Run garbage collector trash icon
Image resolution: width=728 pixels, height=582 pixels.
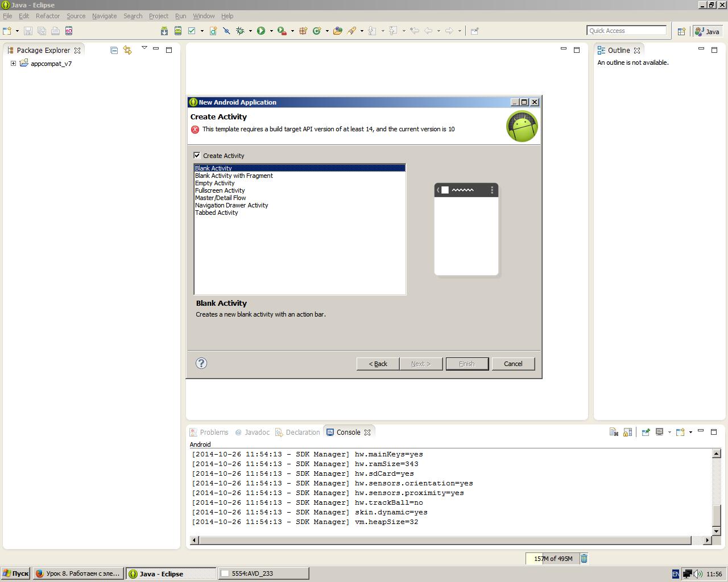(584, 558)
